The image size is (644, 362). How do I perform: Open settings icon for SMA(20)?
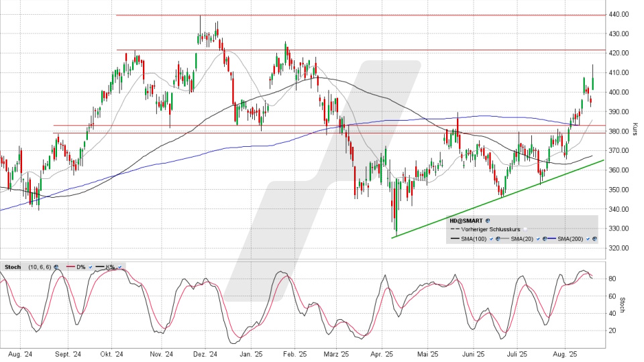pos(545,239)
